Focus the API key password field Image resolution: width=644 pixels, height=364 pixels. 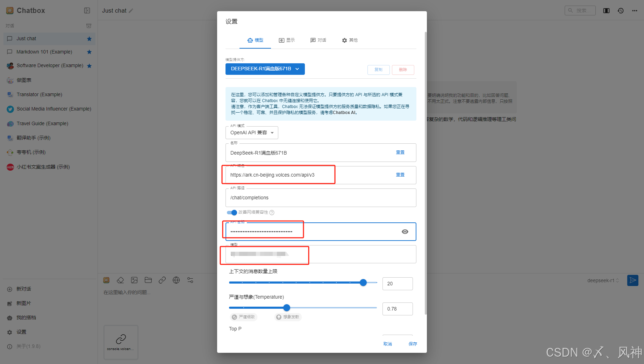click(321, 232)
